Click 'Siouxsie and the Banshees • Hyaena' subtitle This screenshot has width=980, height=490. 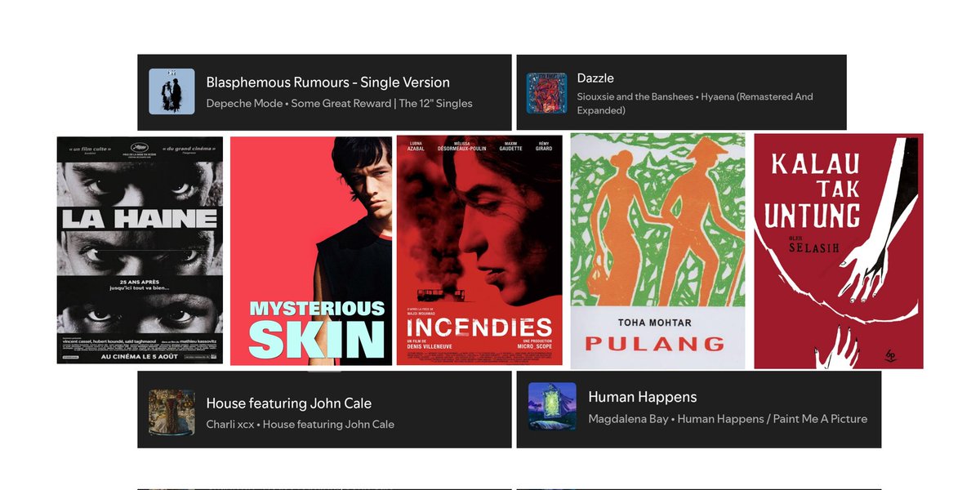tap(695, 103)
